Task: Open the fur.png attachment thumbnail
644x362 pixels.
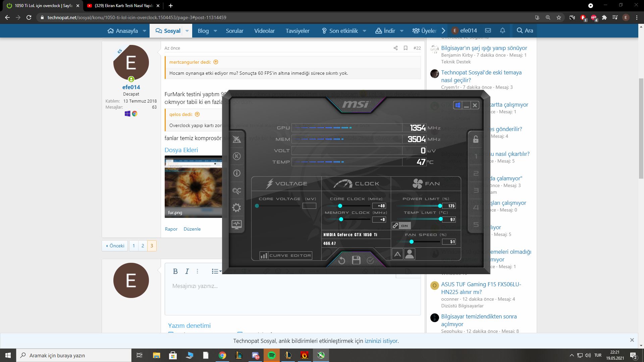Action: (193, 186)
